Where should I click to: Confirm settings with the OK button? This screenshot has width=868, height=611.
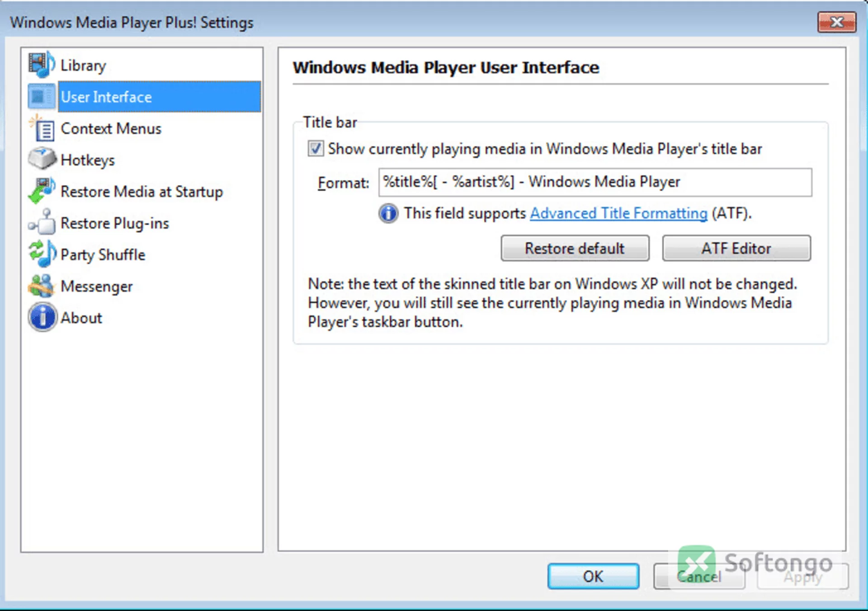click(x=593, y=576)
